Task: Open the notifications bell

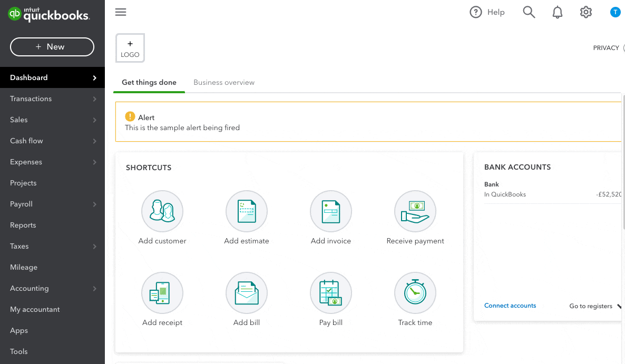Action: coord(557,12)
